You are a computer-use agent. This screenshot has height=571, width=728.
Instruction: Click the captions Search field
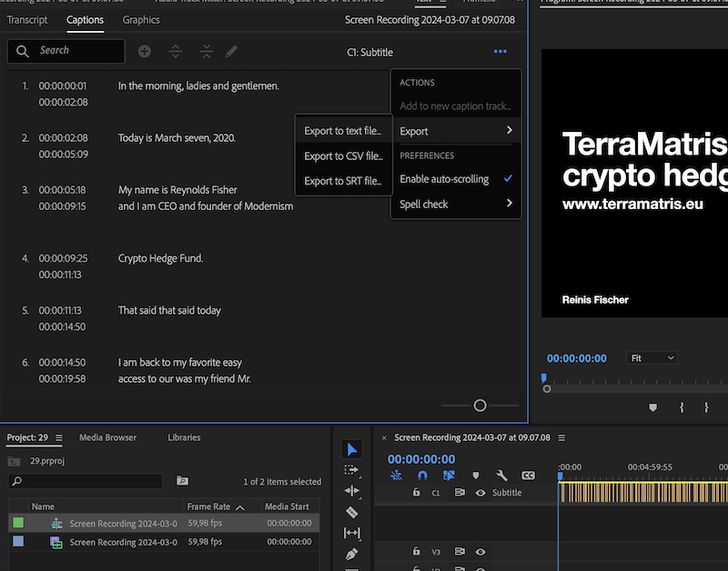[x=66, y=51]
